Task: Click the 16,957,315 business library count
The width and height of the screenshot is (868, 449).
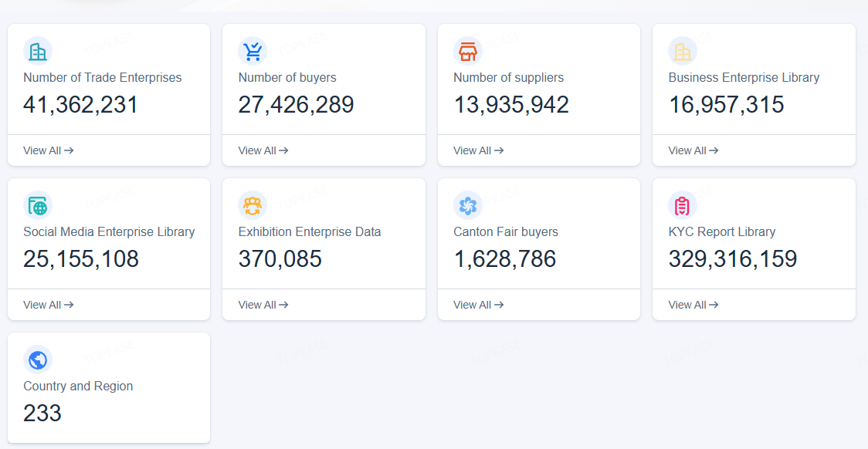Action: [726, 104]
